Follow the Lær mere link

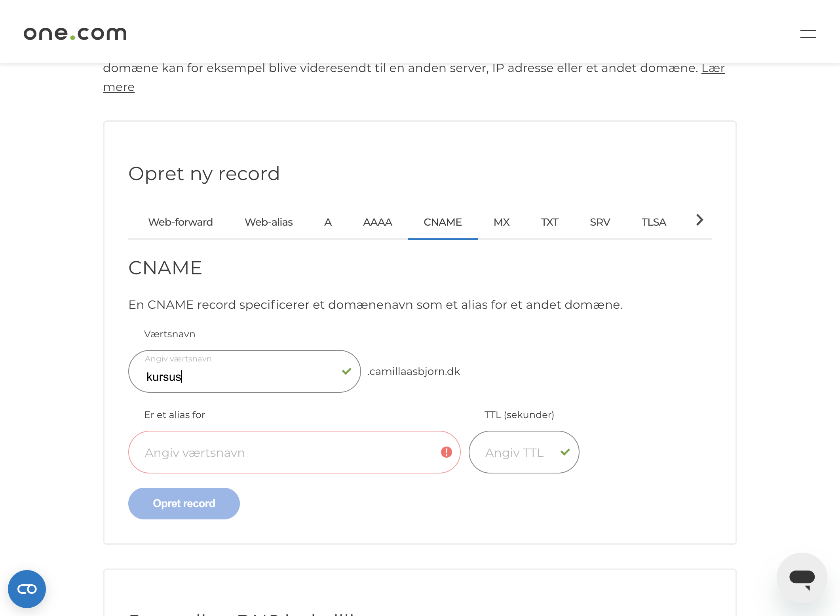(x=713, y=68)
